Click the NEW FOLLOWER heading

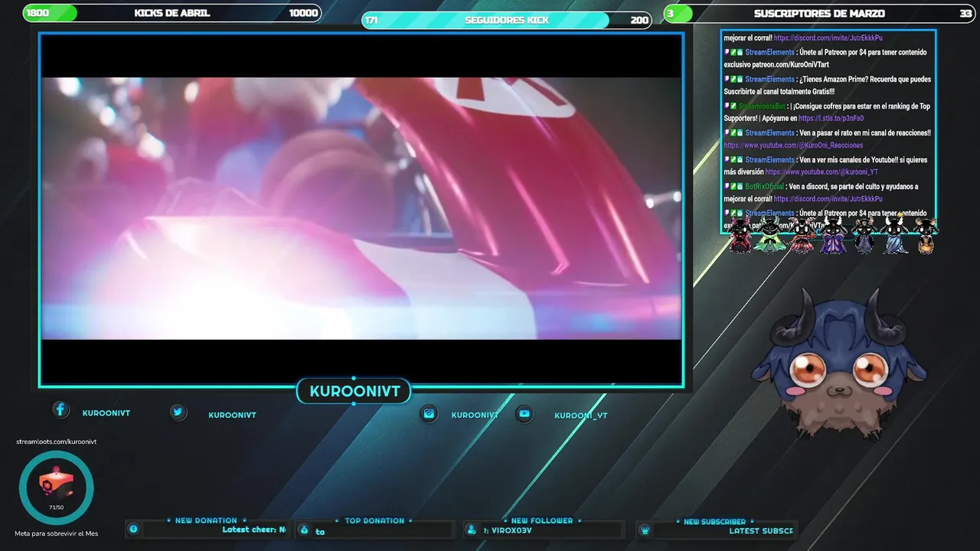[x=542, y=520]
